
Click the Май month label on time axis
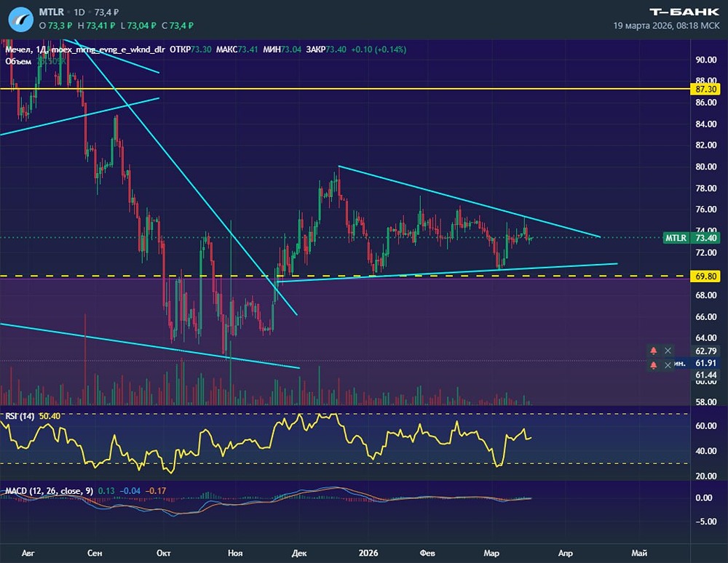click(x=639, y=553)
